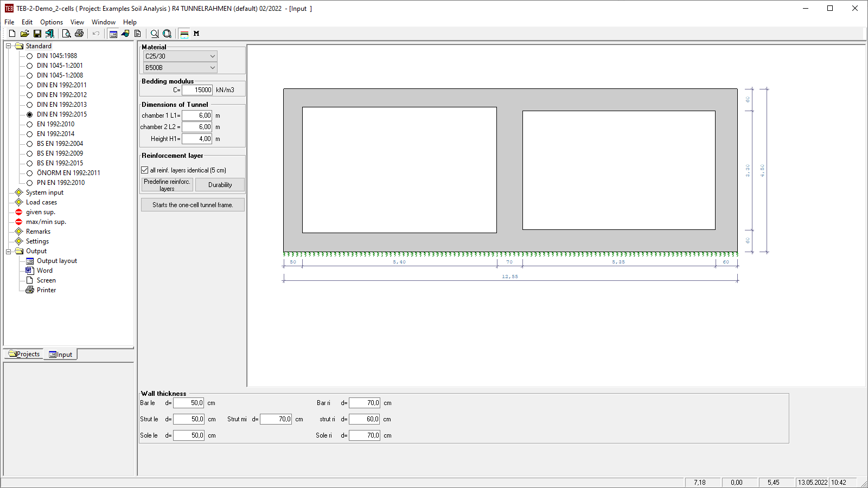Click the Strut mi thickness field

(276, 419)
